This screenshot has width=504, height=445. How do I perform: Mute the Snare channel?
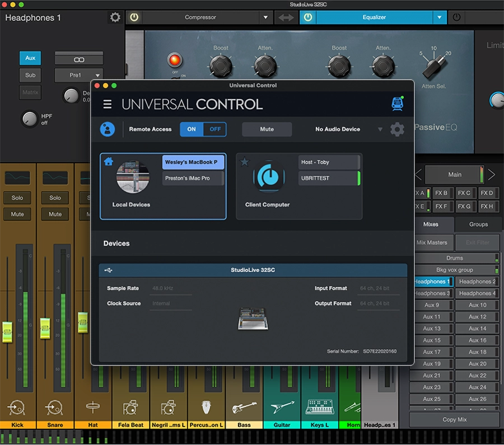tap(55, 214)
